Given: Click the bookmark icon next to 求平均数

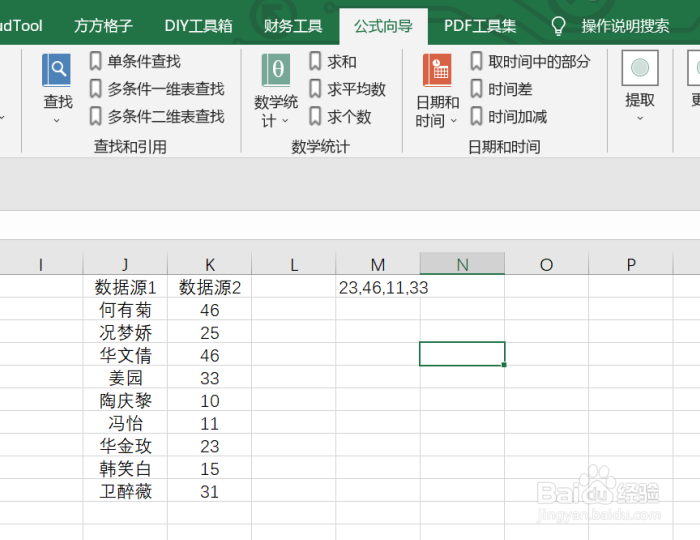Looking at the screenshot, I should click(x=315, y=89).
